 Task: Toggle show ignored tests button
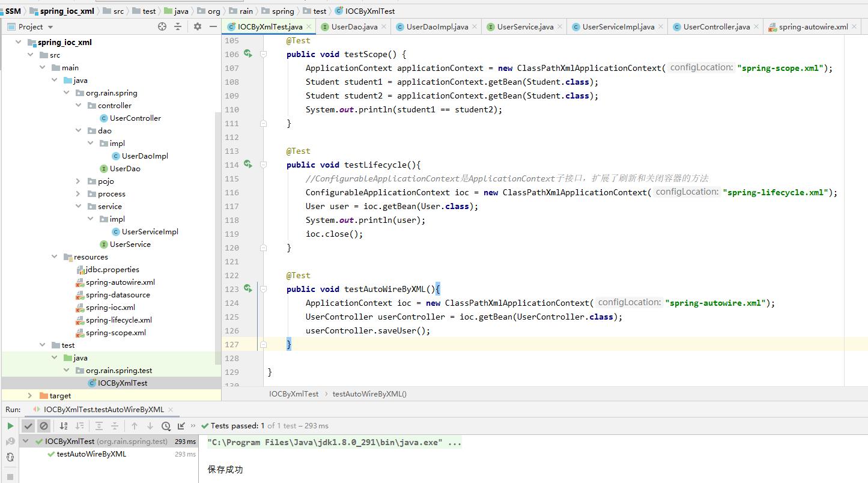44,426
